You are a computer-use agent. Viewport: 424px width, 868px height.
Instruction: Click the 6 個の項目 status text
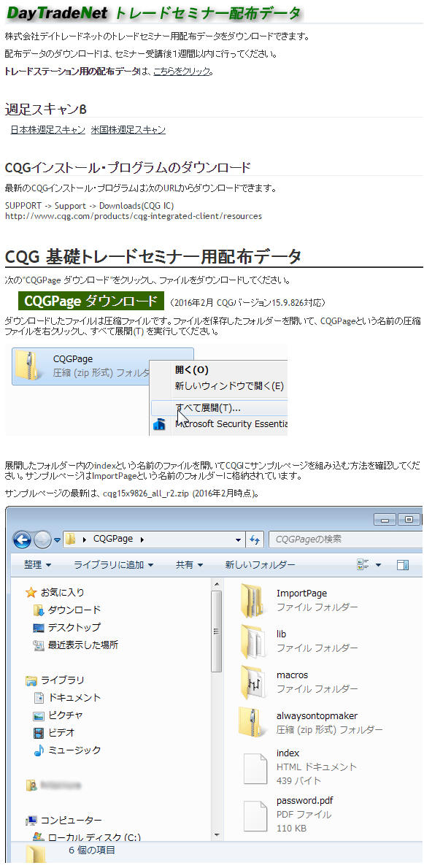pyautogui.click(x=92, y=850)
